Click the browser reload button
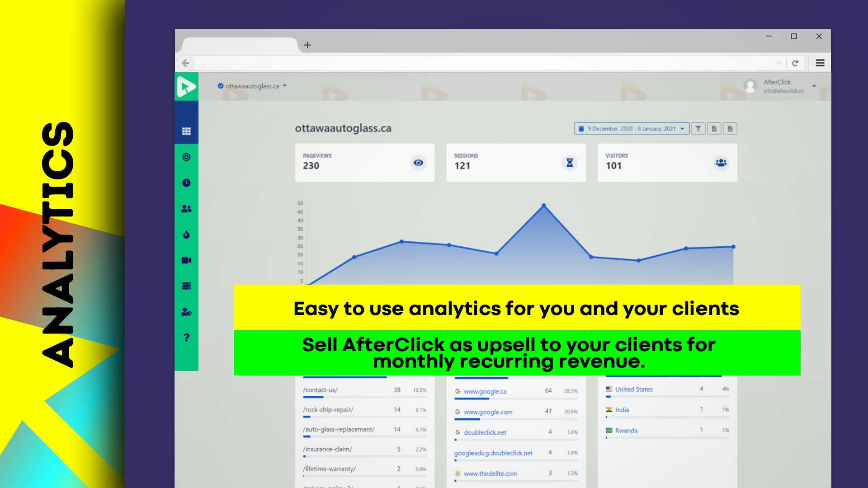Viewport: 868px width, 488px height. click(x=795, y=63)
